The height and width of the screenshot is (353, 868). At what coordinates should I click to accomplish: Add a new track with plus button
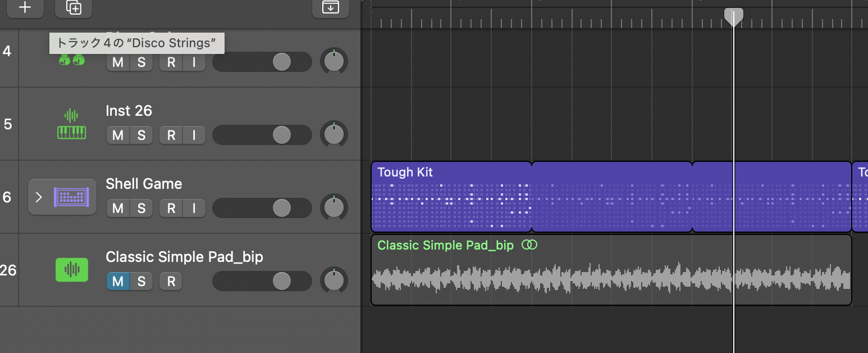click(25, 8)
